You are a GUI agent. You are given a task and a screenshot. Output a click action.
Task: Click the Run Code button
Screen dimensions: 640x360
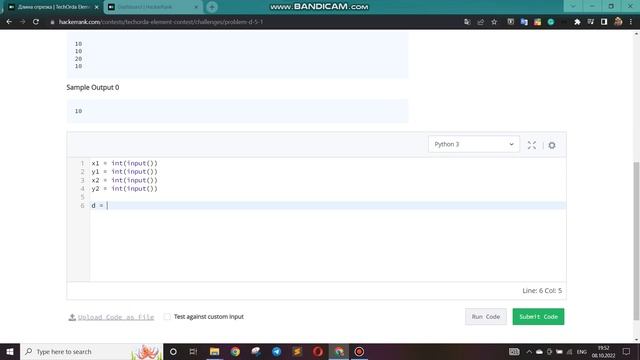[x=486, y=317]
